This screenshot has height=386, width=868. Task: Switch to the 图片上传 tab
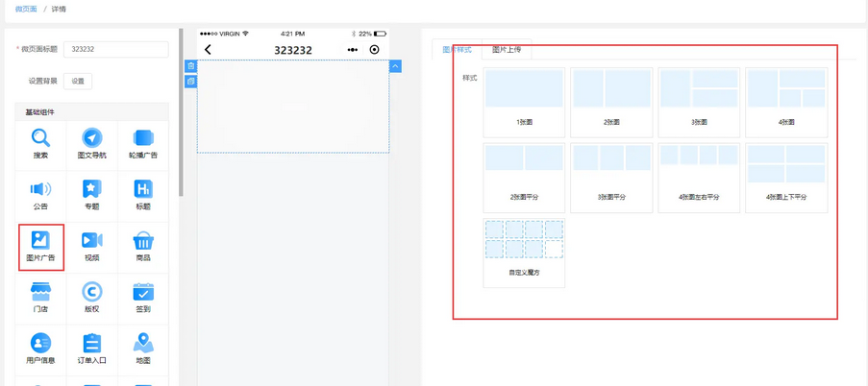(x=507, y=49)
